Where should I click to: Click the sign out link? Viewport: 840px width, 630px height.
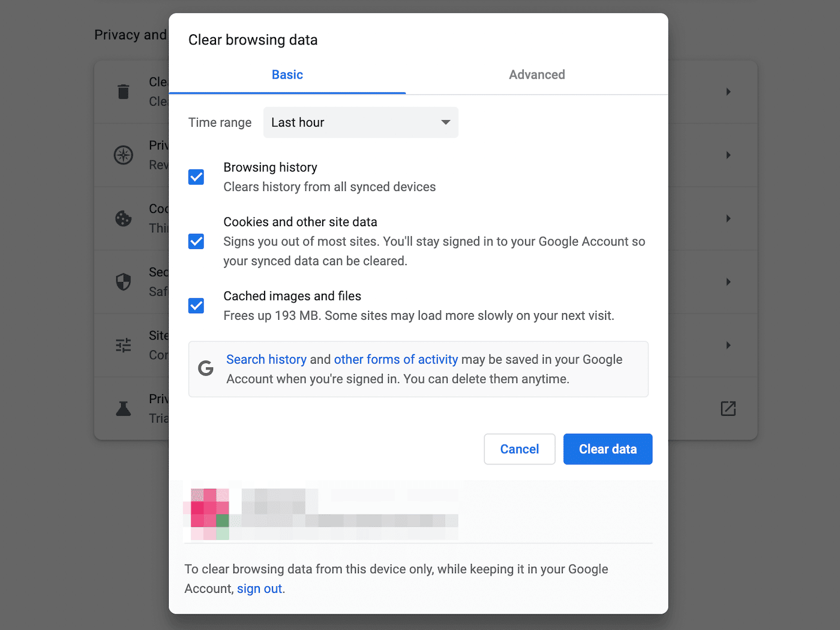coord(259,589)
